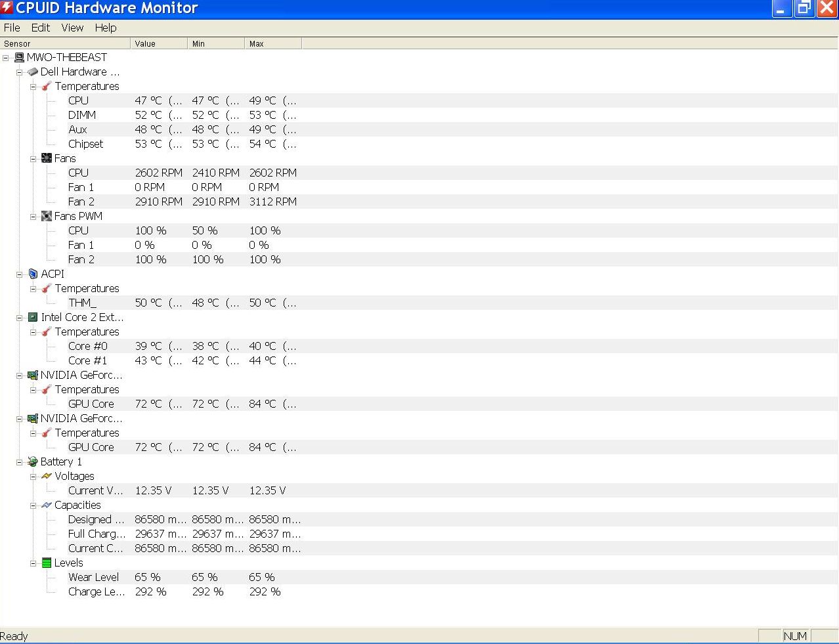Screen dimensions: 839x644
Task: Collapse the Battery 1 node
Action: click(20, 462)
